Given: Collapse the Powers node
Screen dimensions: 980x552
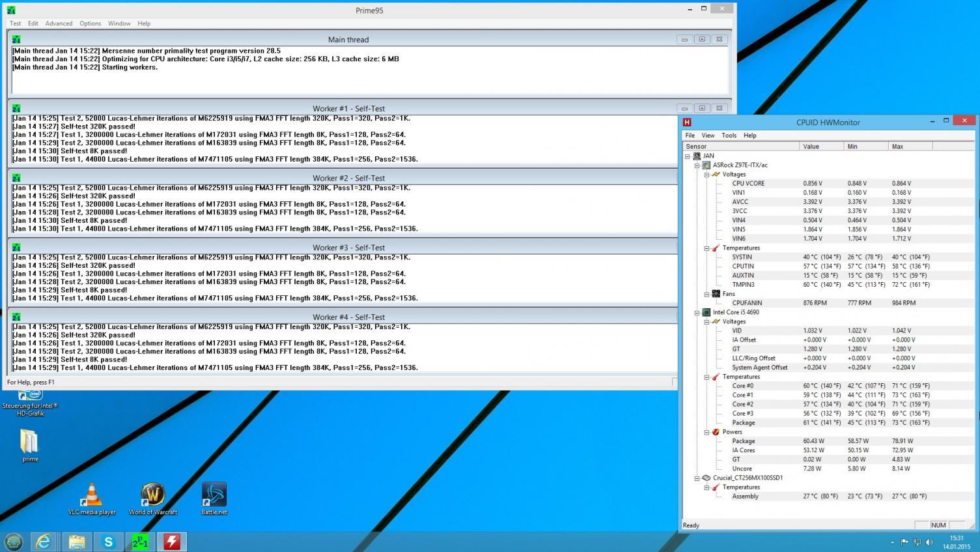Looking at the screenshot, I should (x=707, y=432).
